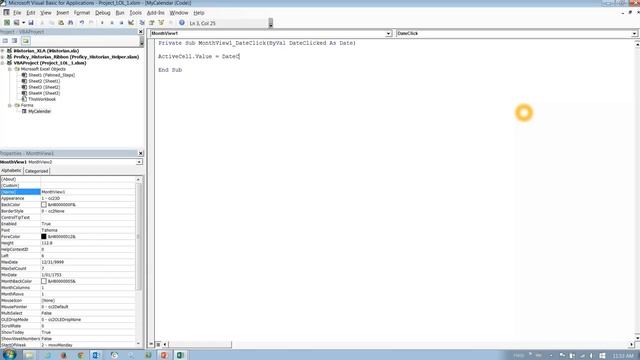Viewport: 640px width, 360px height.
Task: Click the Undo toolbar icon
Action: click(x=82, y=23)
